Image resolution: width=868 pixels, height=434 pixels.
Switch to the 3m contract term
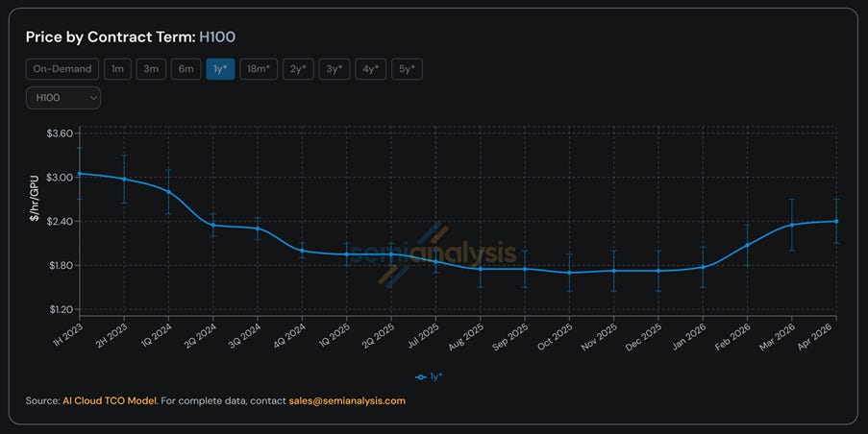point(151,69)
